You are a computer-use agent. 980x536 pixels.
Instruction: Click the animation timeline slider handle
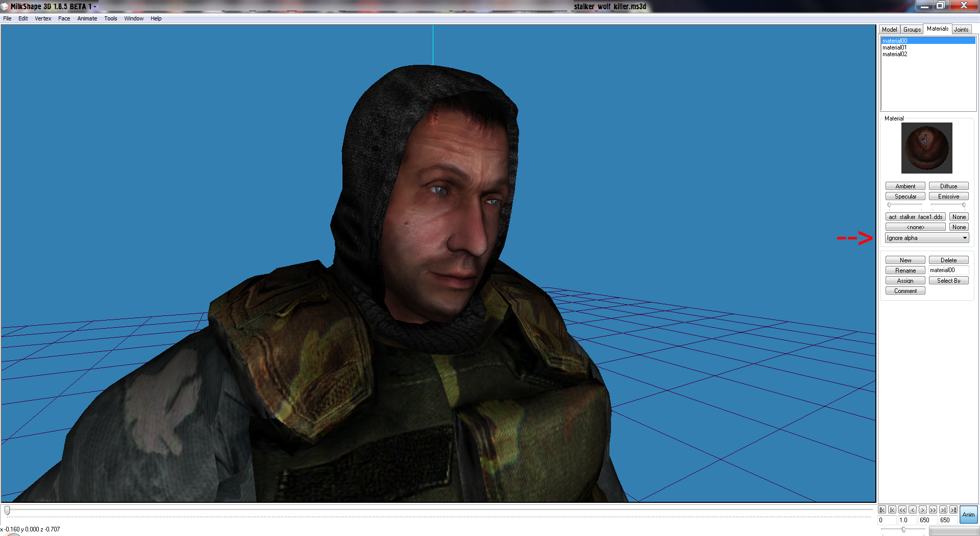point(7,510)
